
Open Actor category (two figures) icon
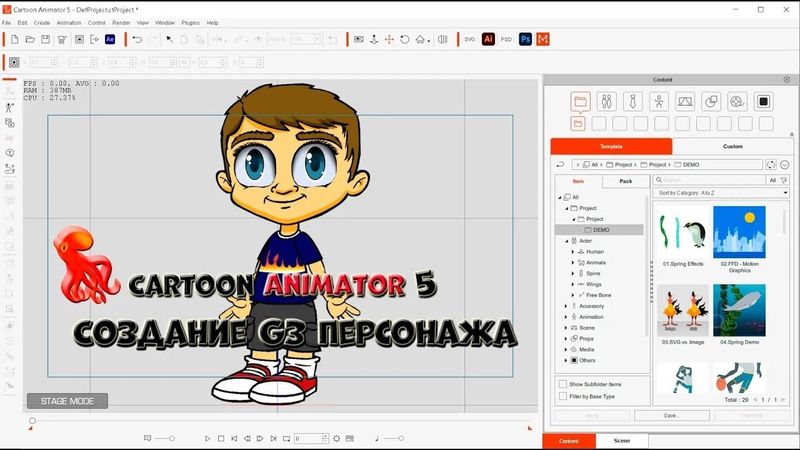click(x=607, y=102)
